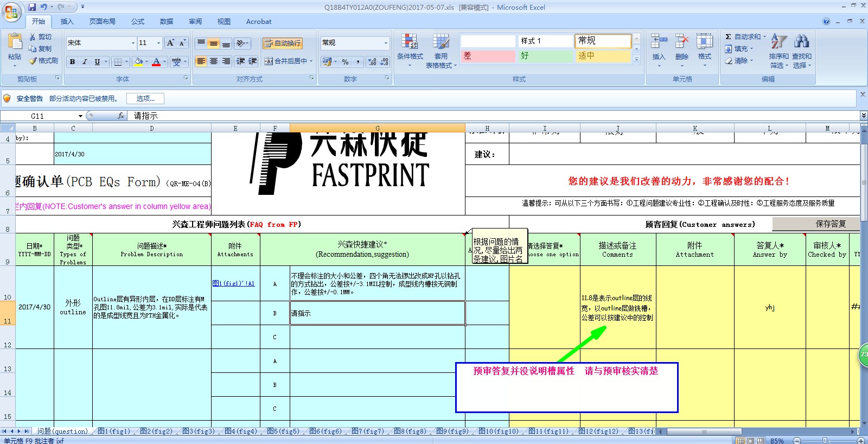Toggle top vertical alignment

(201, 43)
